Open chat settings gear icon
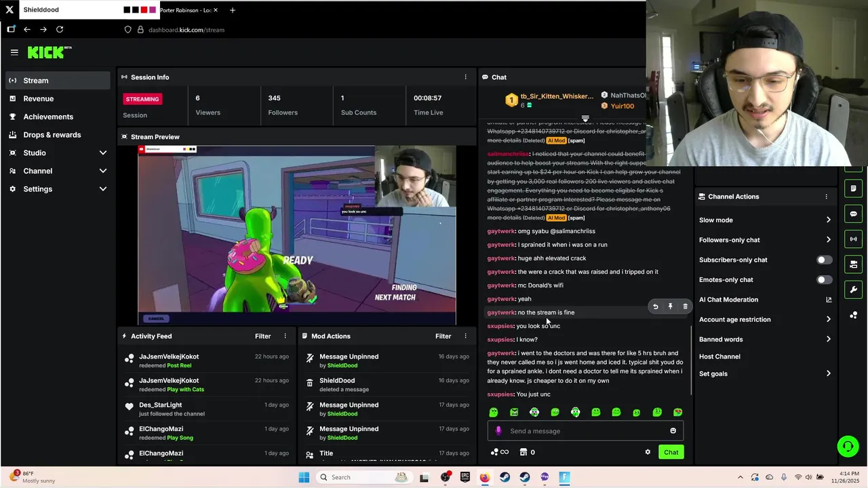Screen dimensions: 868x488 pyautogui.click(x=648, y=452)
